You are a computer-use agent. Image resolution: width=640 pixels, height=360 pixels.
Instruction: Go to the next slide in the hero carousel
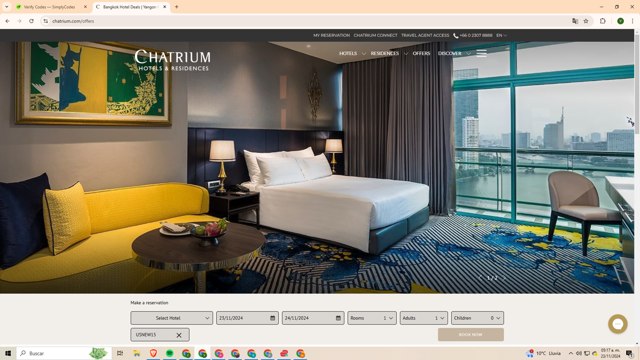[504, 278]
